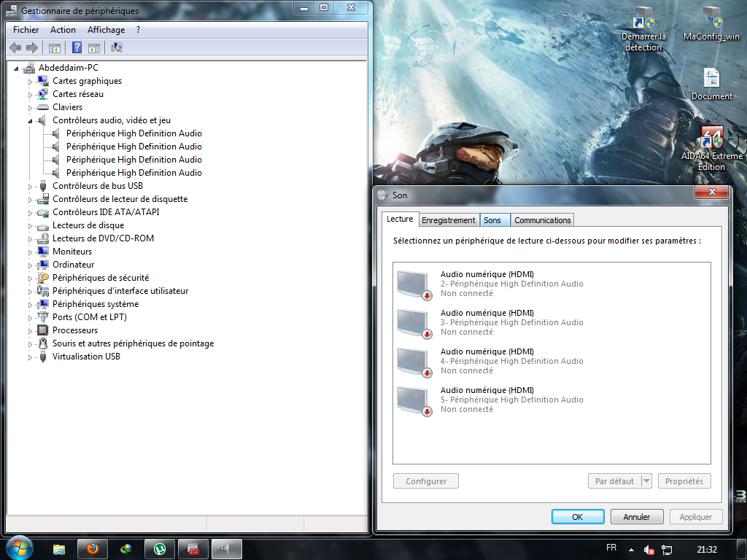Click the 21:32 clock
This screenshot has width=747, height=560.
(707, 550)
